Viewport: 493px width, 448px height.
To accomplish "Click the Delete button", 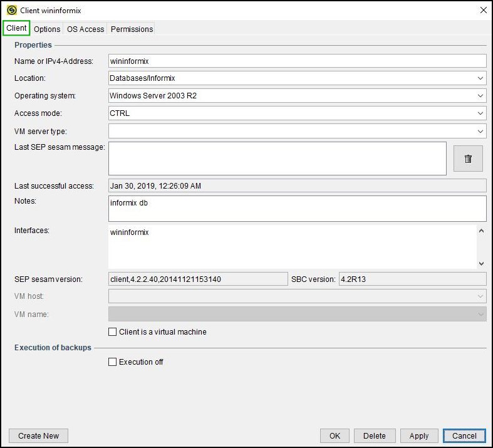I will 375,435.
